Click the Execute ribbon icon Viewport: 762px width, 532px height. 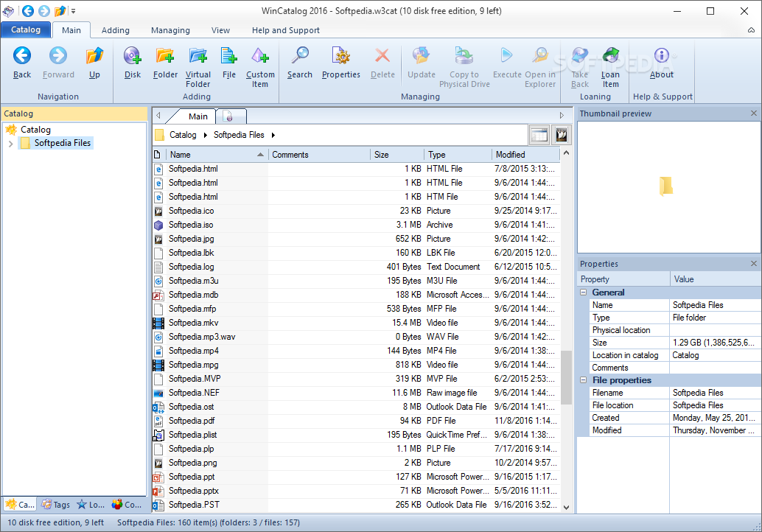(x=507, y=56)
